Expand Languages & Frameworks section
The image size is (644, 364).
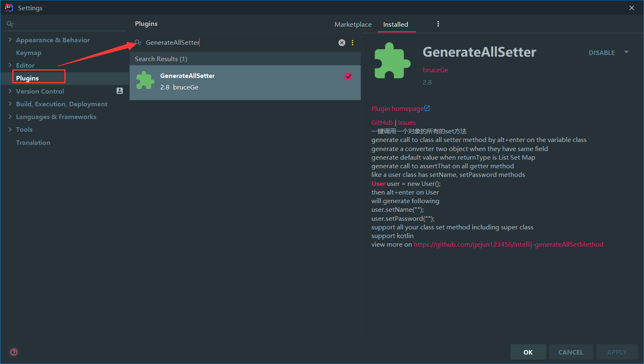[x=10, y=117]
